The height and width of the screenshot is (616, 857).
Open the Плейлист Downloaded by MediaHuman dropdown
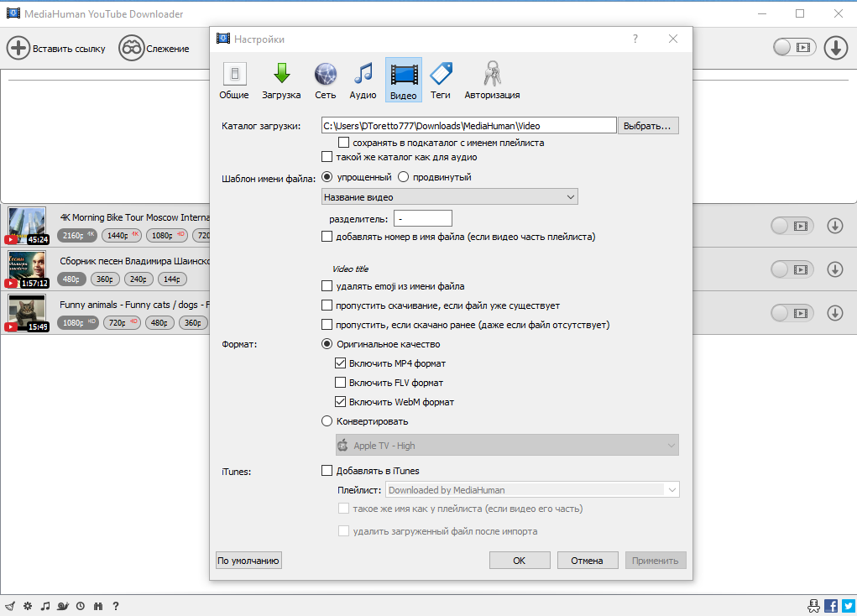click(532, 490)
